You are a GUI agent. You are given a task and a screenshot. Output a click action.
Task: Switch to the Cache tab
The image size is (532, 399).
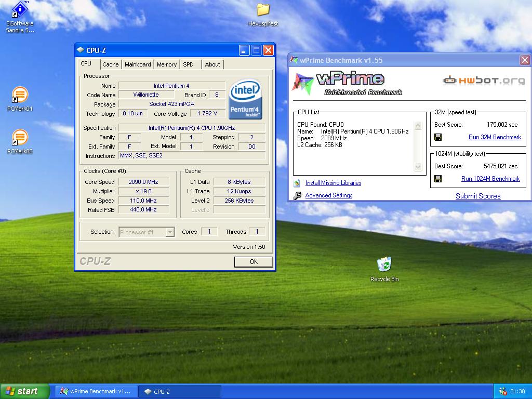(111, 64)
